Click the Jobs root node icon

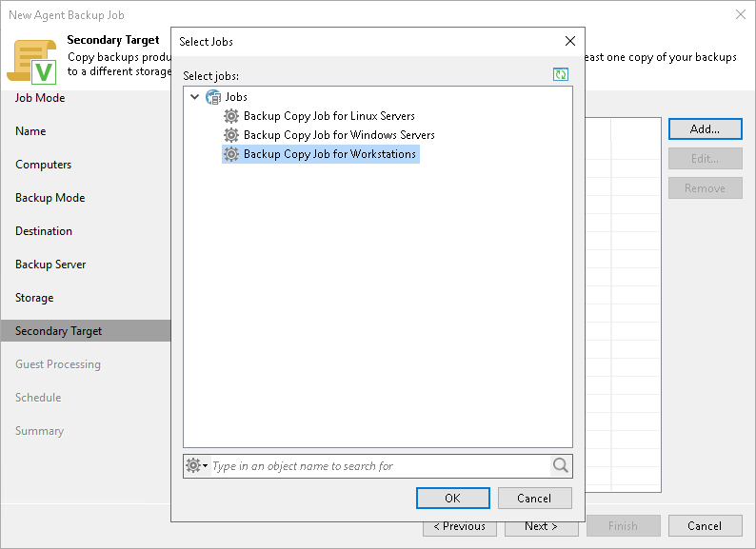tap(213, 97)
